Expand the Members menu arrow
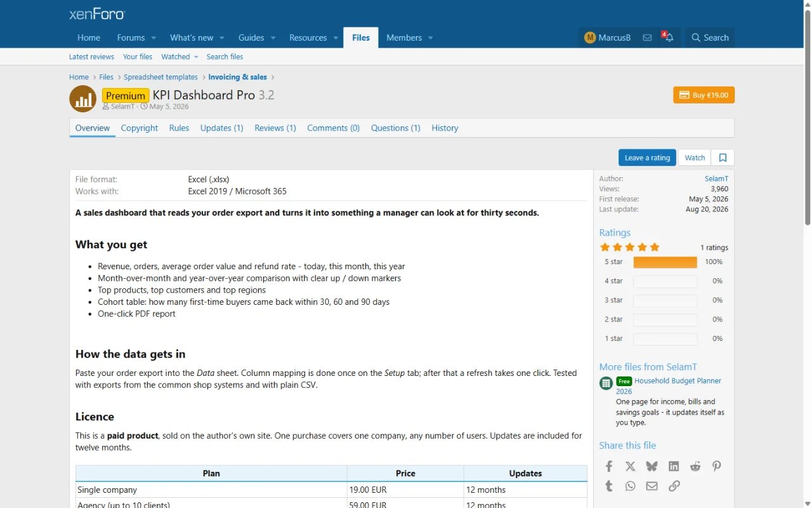 coord(430,37)
